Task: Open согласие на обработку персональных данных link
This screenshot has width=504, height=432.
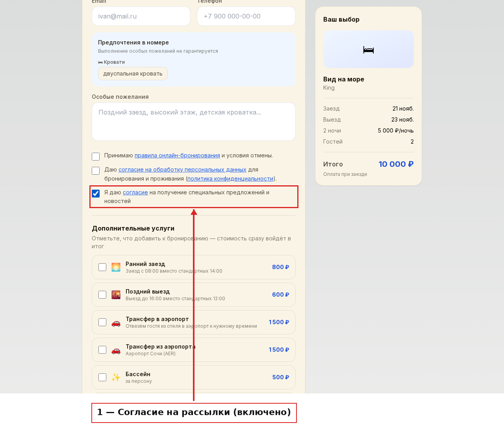Action: [x=182, y=170]
